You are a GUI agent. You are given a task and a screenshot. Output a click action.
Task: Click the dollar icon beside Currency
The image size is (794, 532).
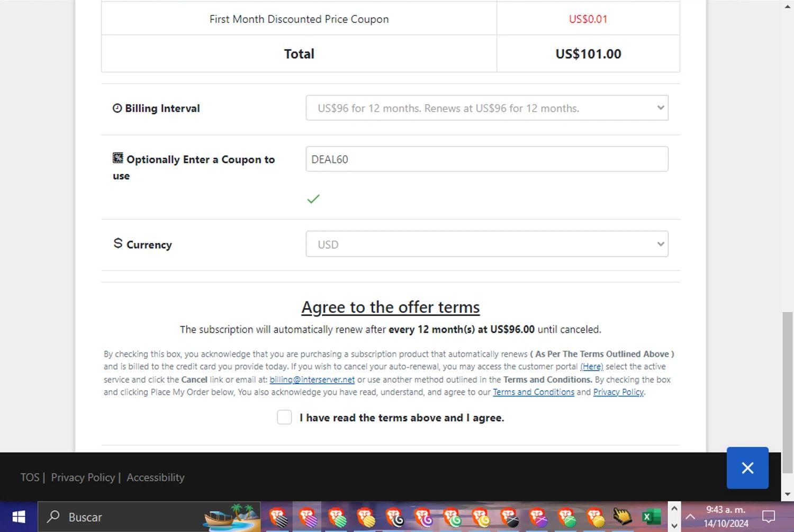tap(118, 244)
